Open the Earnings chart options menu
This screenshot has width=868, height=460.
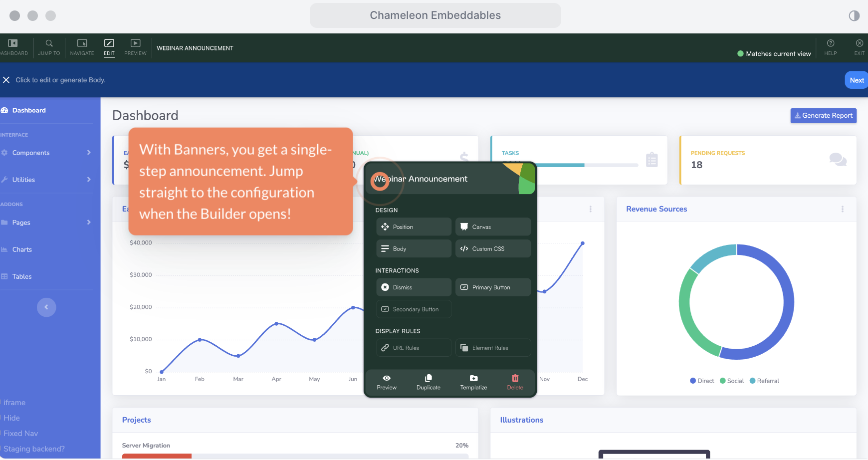591,209
